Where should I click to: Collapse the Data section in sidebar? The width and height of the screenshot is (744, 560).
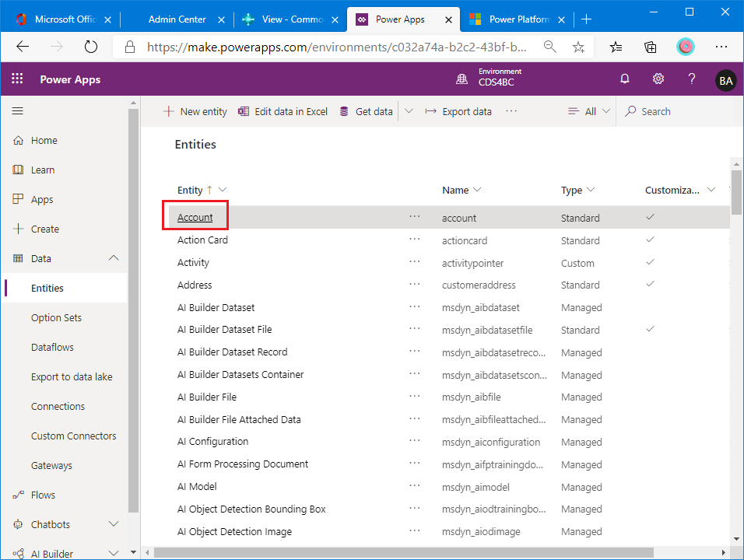[114, 258]
